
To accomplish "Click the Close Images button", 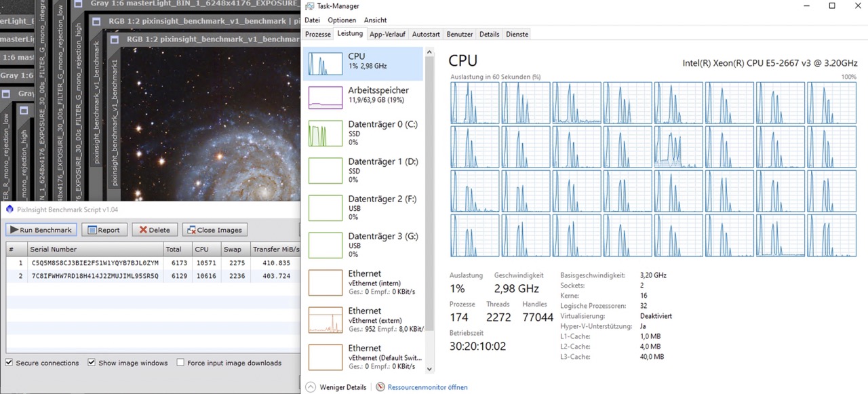I will click(214, 230).
